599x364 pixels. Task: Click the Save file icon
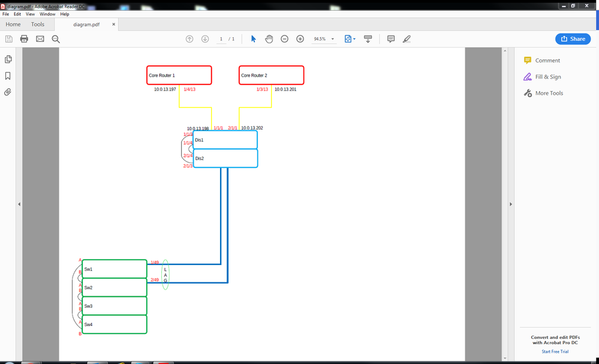click(x=9, y=39)
